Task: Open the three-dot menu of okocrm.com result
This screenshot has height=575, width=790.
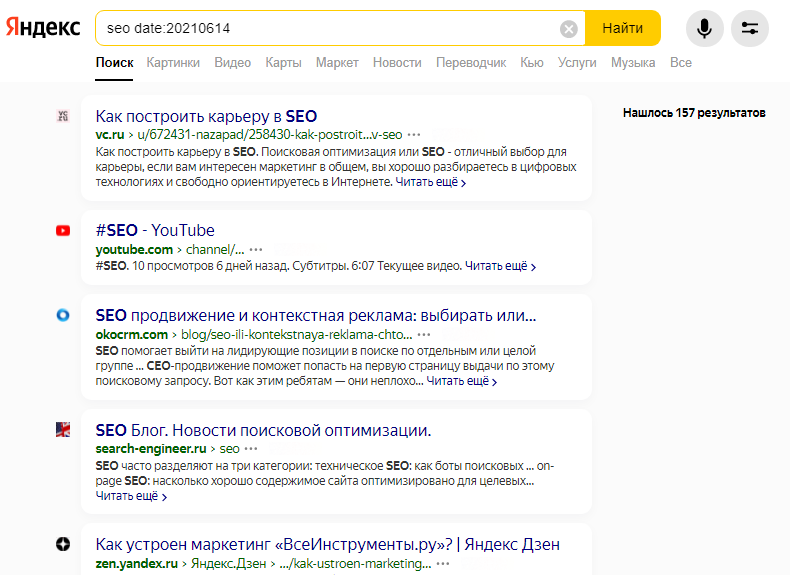Action: [x=424, y=335]
